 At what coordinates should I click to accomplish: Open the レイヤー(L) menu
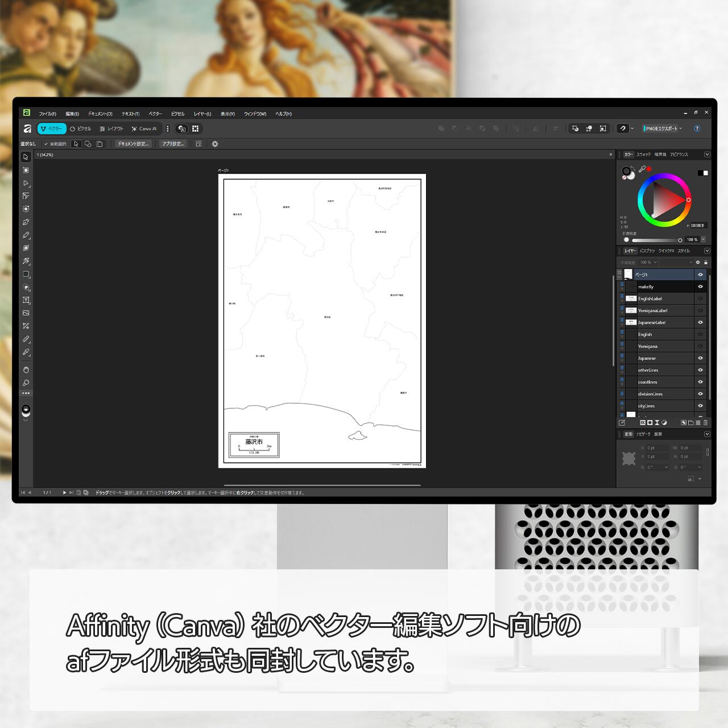pyautogui.click(x=202, y=114)
